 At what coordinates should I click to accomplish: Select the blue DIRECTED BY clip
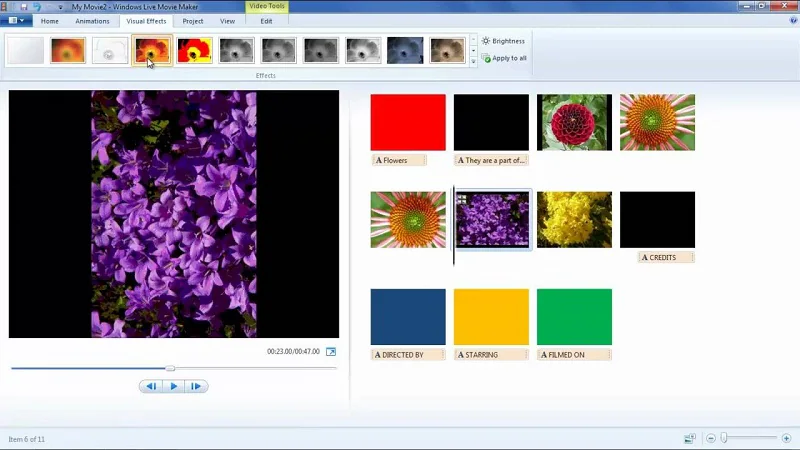click(x=408, y=317)
